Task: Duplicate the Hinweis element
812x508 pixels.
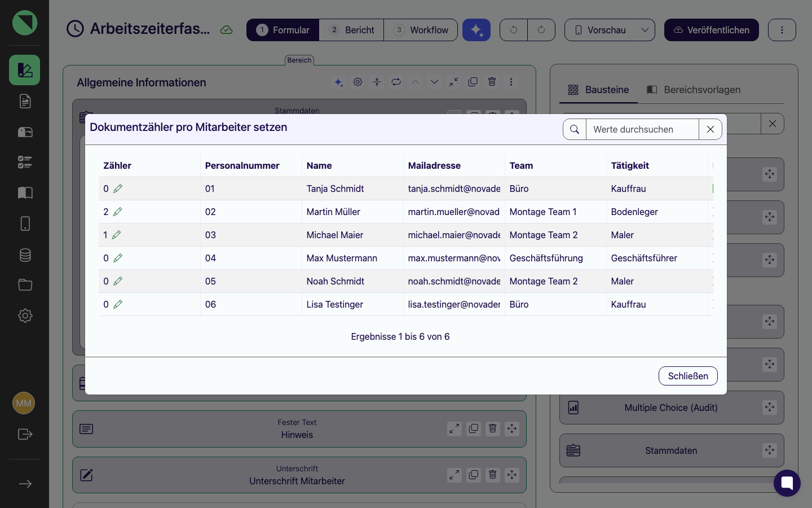Action: tap(474, 429)
